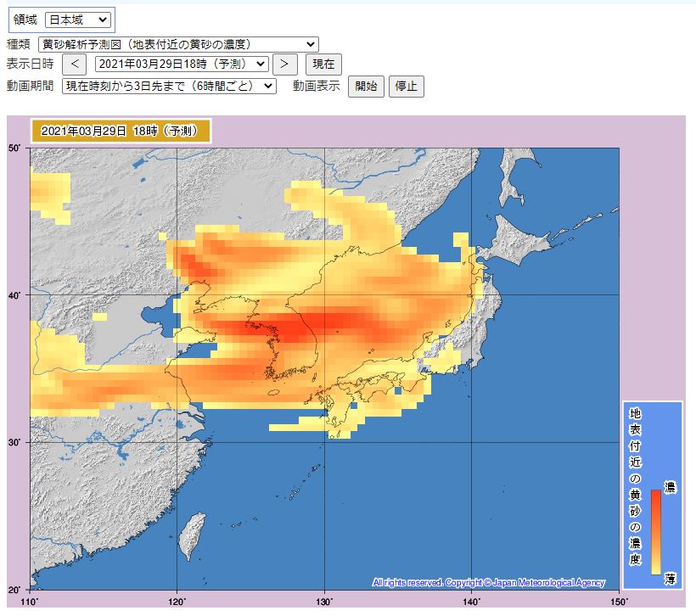The image size is (696, 616).
Task: Click the previous time step arrow button
Action: click(x=74, y=64)
